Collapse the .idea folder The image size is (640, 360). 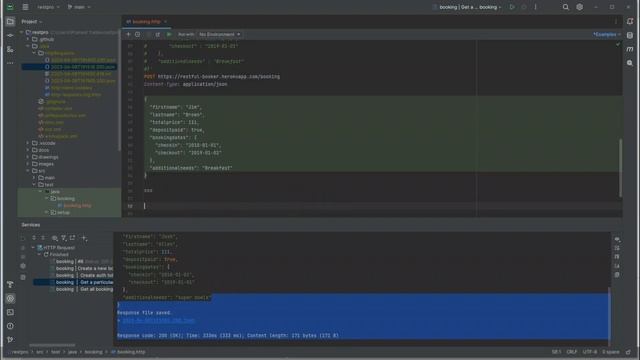pos(28,46)
